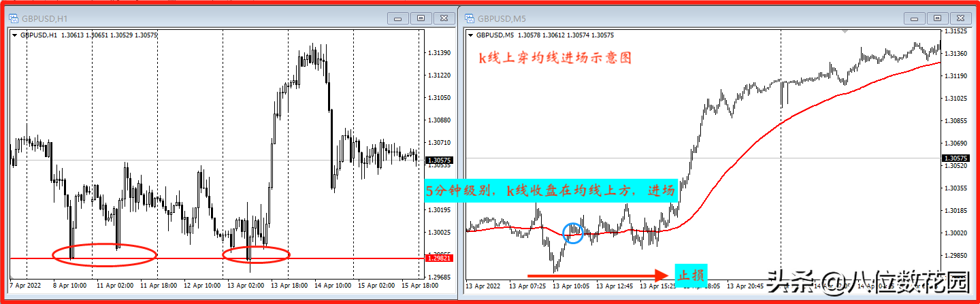Click the H1 OHLC quote '1.30613 1.30651 1.30529 1.30575'
Viewport: 980px width, 304px height.
tap(110, 35)
